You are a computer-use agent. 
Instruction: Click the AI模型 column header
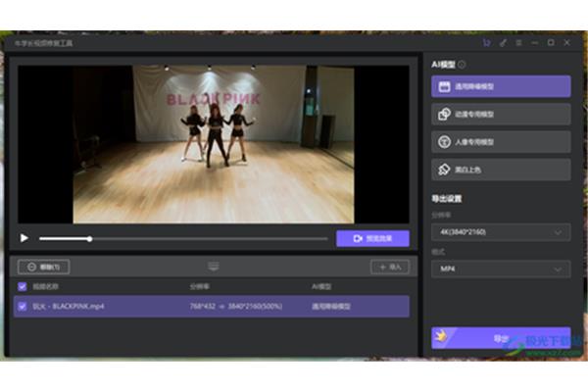tap(321, 286)
